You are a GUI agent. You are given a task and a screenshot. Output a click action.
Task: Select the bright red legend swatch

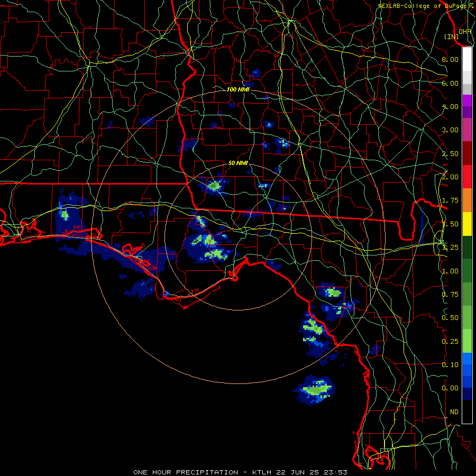click(467, 177)
